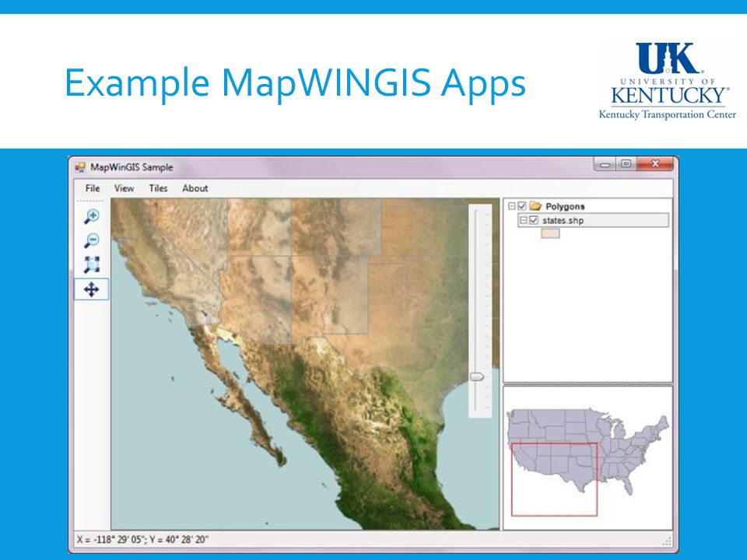Click the window resize grip in status bar
Image resolution: width=747 pixels, height=560 pixels.
click(x=667, y=541)
